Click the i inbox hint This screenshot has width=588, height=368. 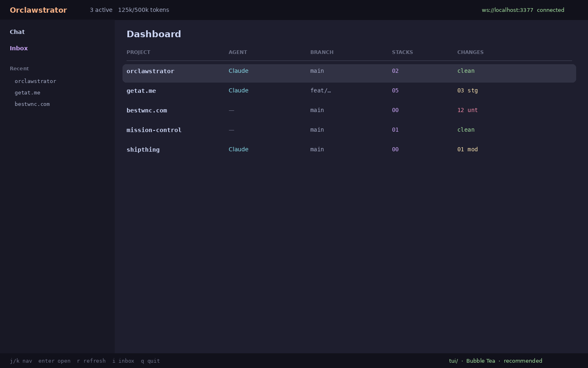point(123,361)
